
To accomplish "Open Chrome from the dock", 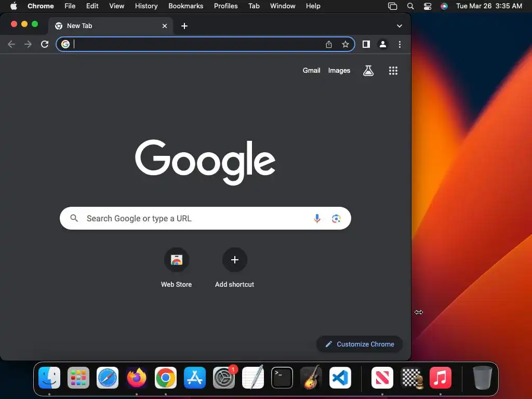I will (x=166, y=377).
